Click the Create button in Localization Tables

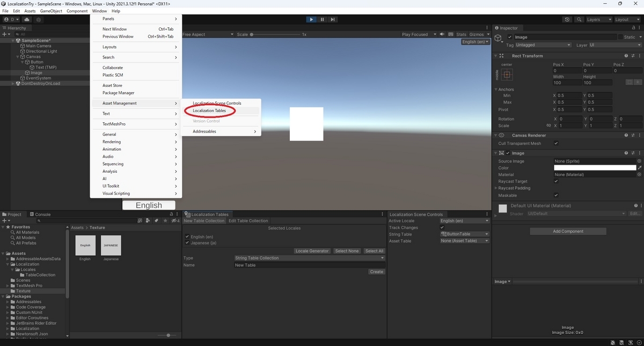tap(376, 271)
